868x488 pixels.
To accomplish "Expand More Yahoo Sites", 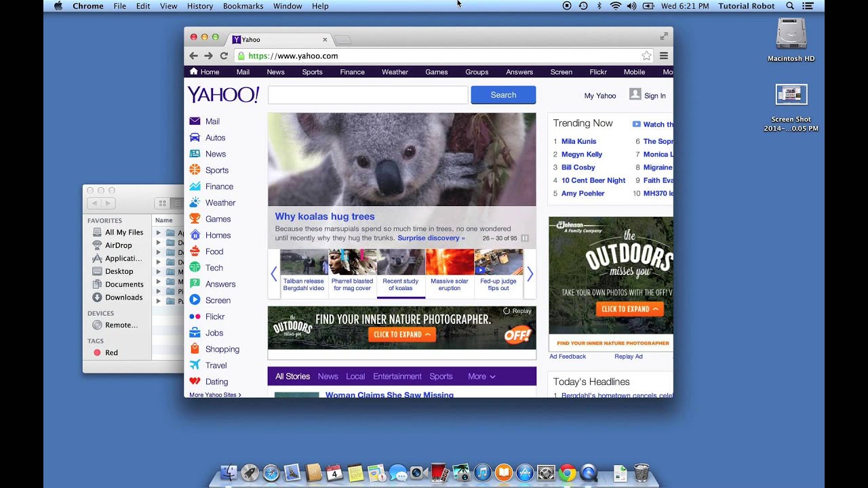I will 215,394.
